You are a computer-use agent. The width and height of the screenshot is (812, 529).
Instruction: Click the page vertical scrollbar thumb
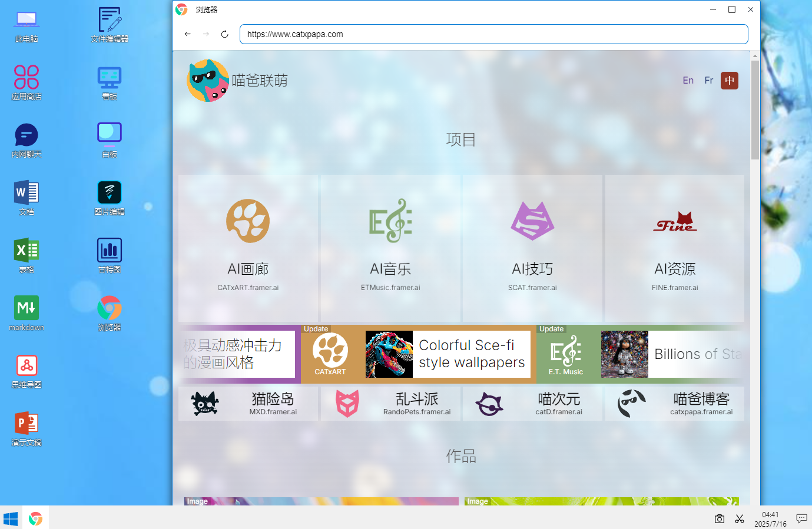pos(755,110)
